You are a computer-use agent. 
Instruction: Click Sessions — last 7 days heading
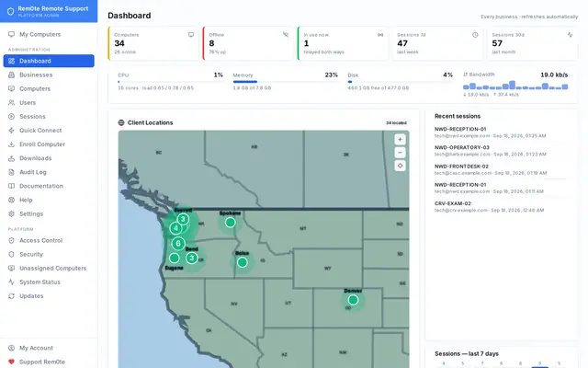pyautogui.click(x=467, y=353)
